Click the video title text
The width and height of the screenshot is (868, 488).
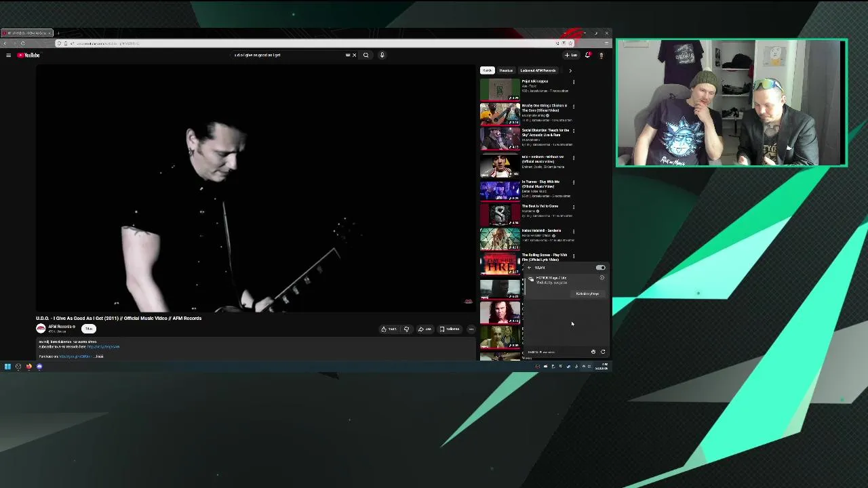coord(119,318)
